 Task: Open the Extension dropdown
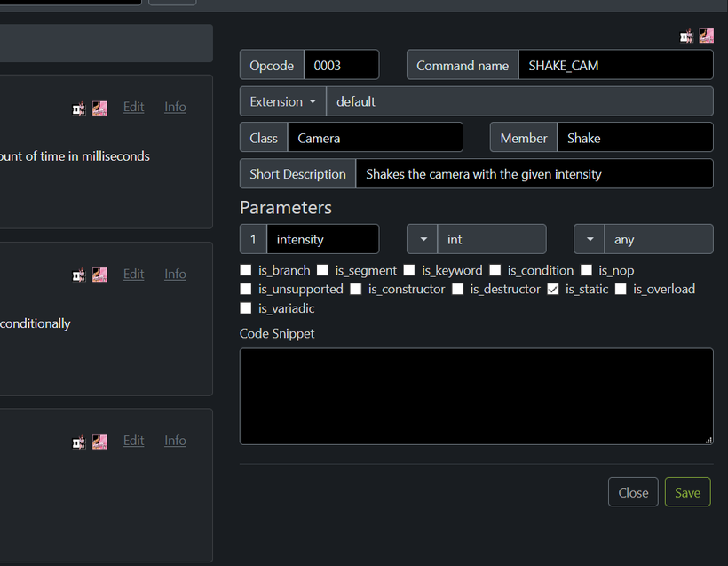(283, 101)
